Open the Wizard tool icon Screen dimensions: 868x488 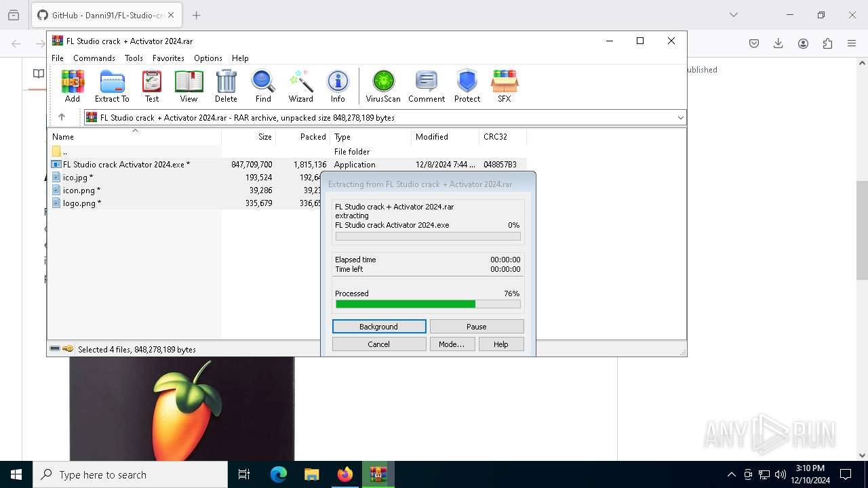click(300, 86)
